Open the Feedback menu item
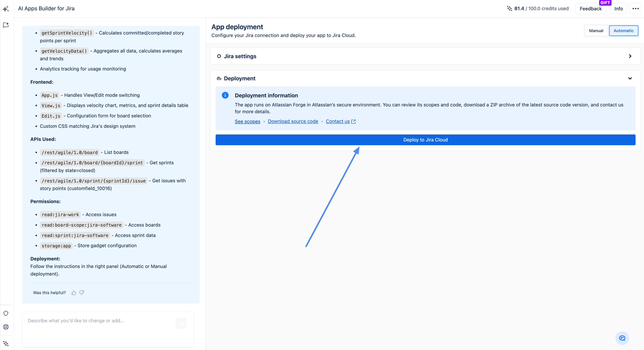Screen dimensions: 644x350 pyautogui.click(x=591, y=9)
